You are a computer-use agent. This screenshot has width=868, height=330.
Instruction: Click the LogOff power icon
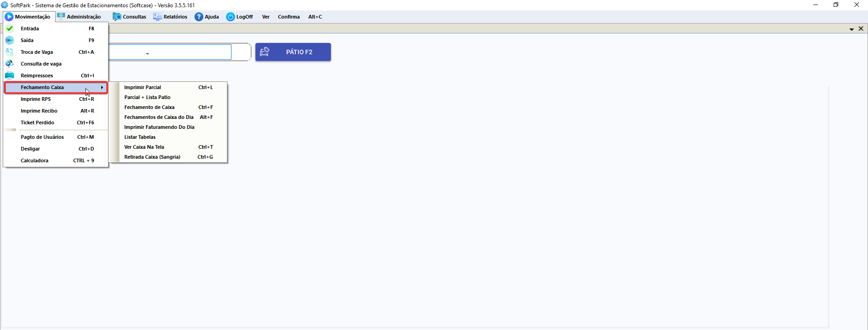[x=231, y=17]
